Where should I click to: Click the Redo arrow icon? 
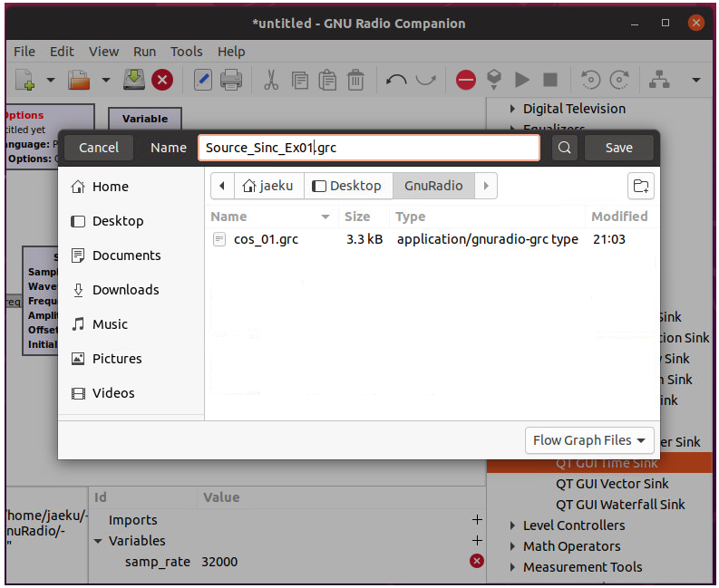[425, 80]
